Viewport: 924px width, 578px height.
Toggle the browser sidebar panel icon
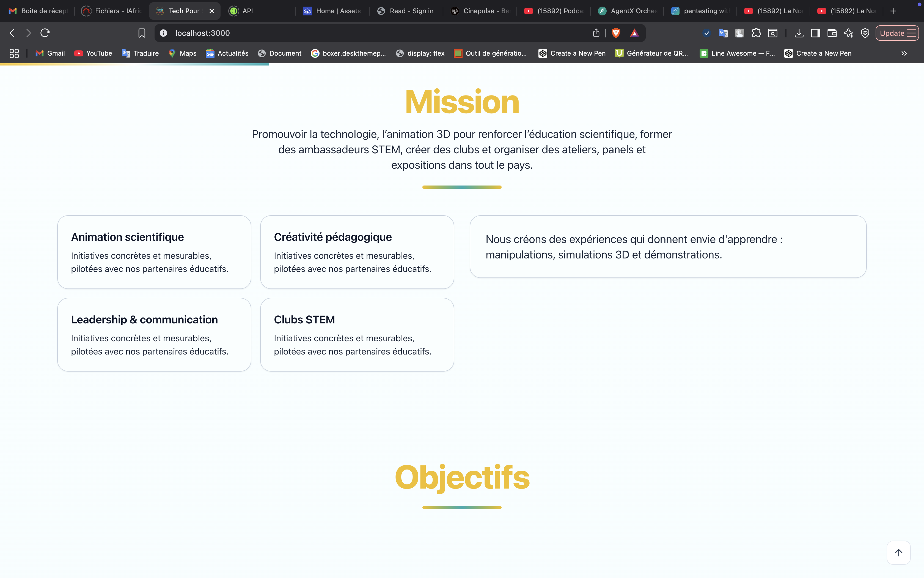(x=815, y=33)
